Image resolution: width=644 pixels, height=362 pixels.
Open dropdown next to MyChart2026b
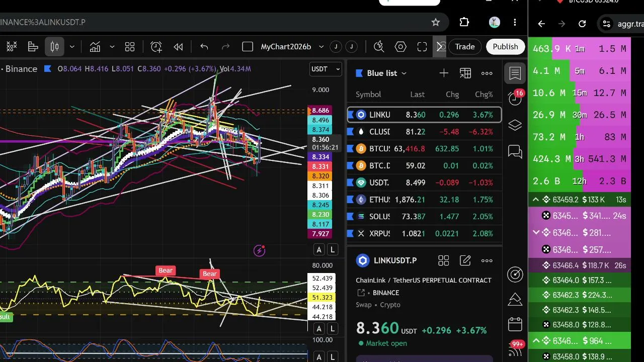coord(321,47)
